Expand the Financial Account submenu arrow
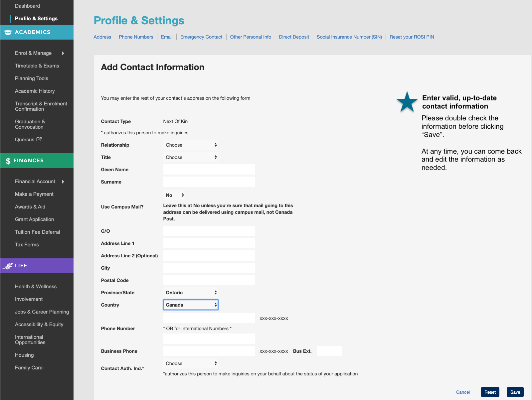Image resolution: width=532 pixels, height=400 pixels. point(63,182)
